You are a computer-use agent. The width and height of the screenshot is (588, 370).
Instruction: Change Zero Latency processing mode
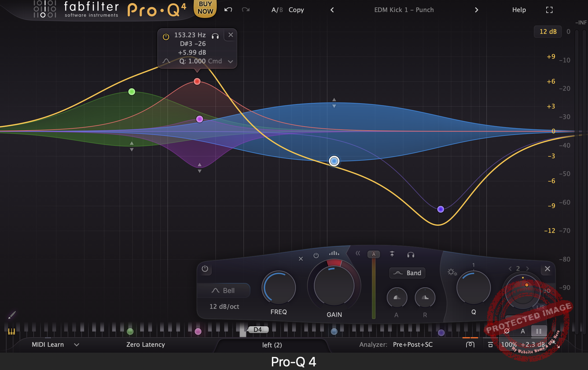[x=146, y=345]
